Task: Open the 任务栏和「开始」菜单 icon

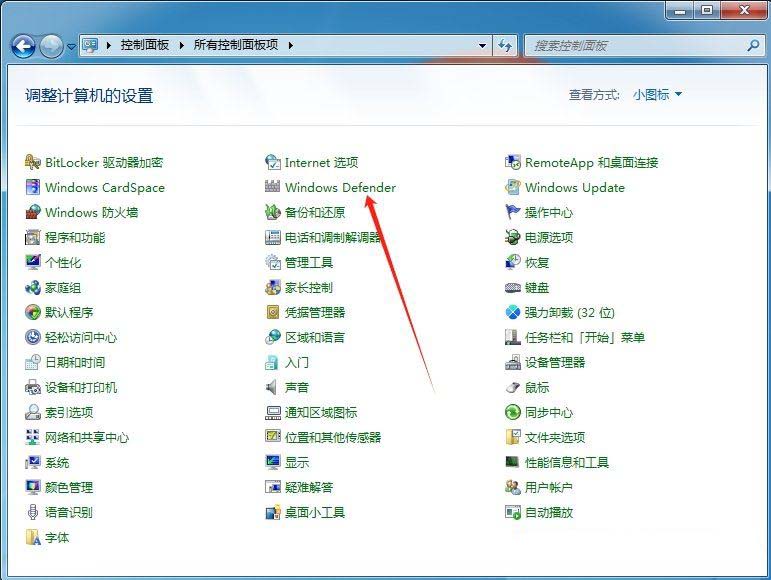Action: point(513,337)
